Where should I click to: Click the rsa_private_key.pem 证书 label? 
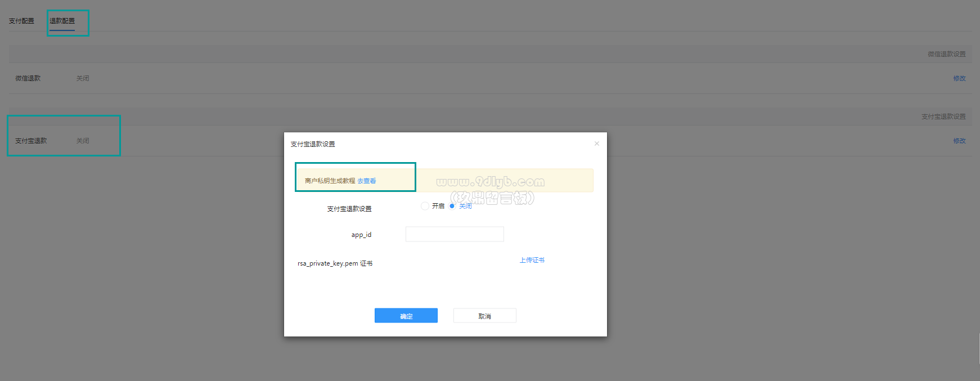335,263
